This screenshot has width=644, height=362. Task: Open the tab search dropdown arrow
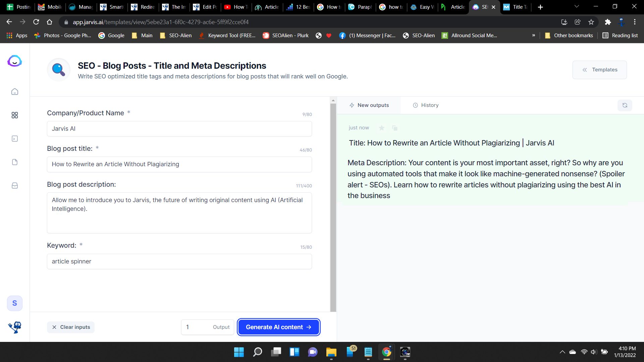pyautogui.click(x=577, y=6)
